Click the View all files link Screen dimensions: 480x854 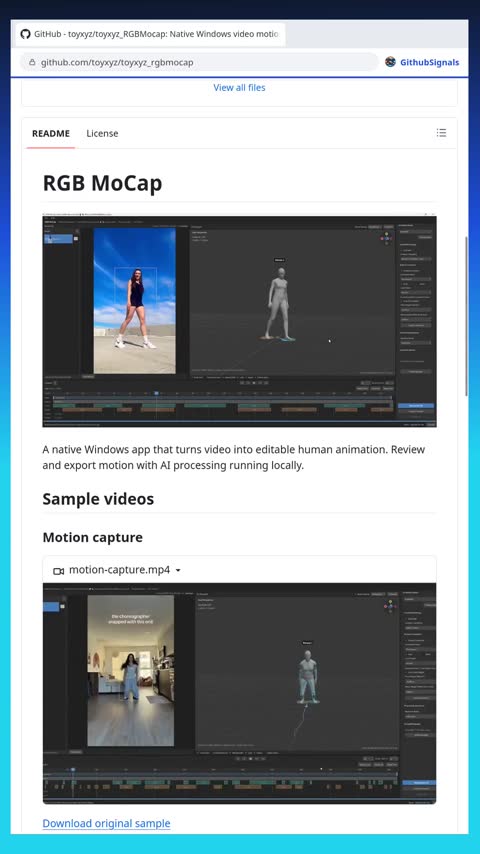pyautogui.click(x=239, y=88)
